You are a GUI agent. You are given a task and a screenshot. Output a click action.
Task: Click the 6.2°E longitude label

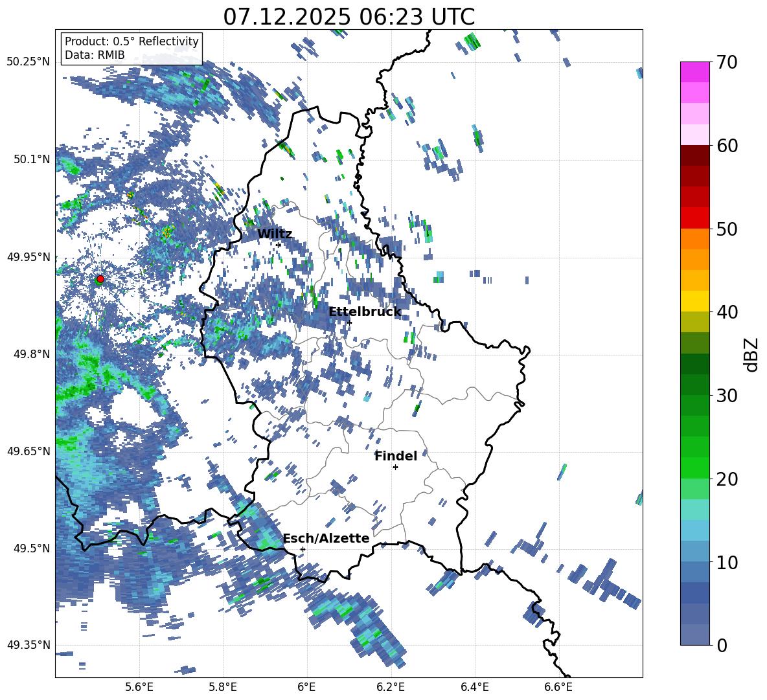coord(391,687)
